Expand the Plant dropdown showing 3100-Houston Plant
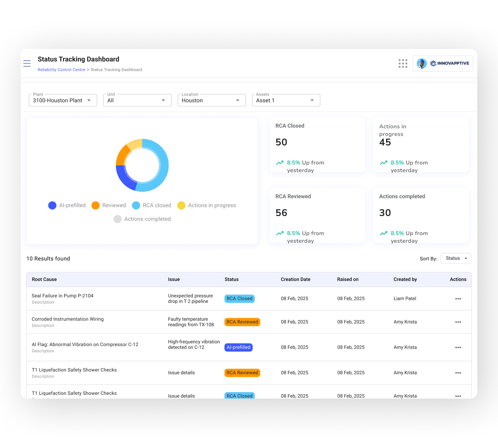Viewport: 498px width, 448px height. [63, 100]
